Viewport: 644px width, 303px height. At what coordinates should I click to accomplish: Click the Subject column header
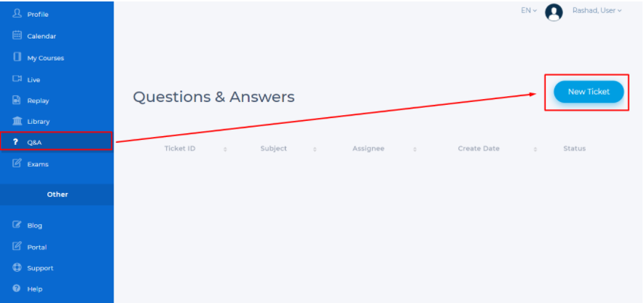[274, 149]
